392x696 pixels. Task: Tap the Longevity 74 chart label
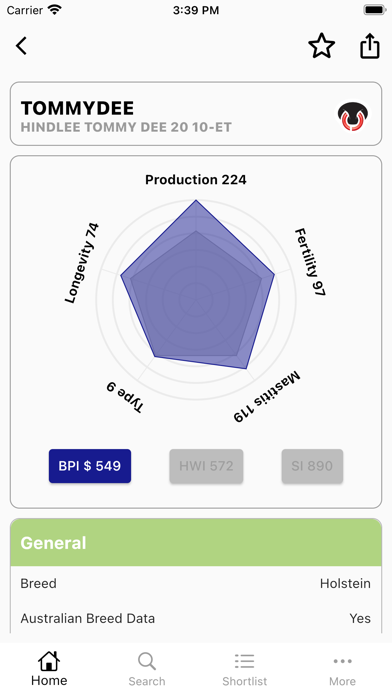tap(82, 263)
